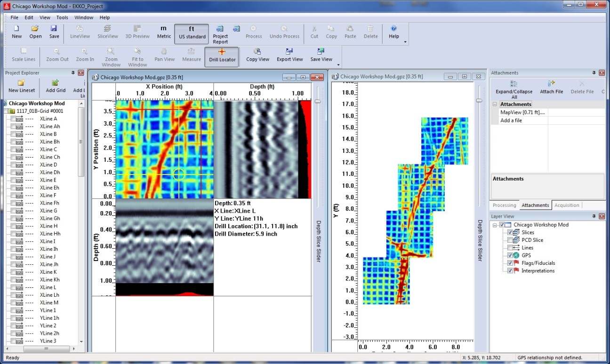Toggle the Interpretations layer checkbox
The image size is (610, 364).
510,270
